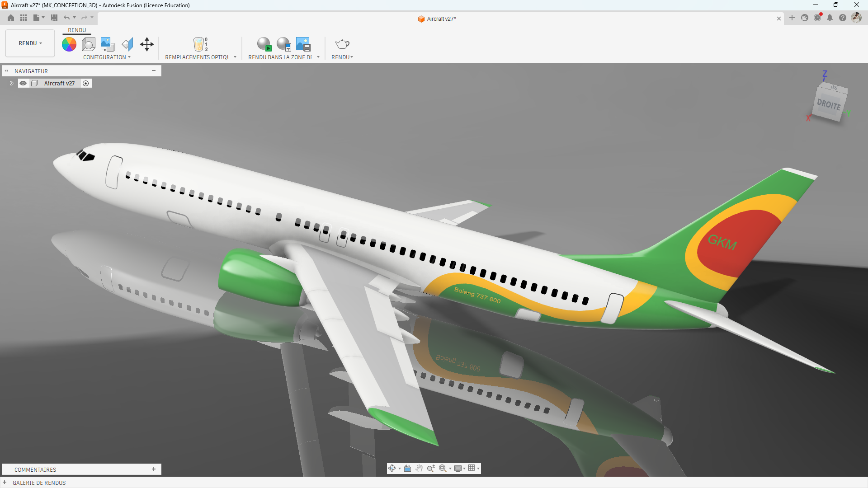Go to Home with house icon

tap(11, 18)
